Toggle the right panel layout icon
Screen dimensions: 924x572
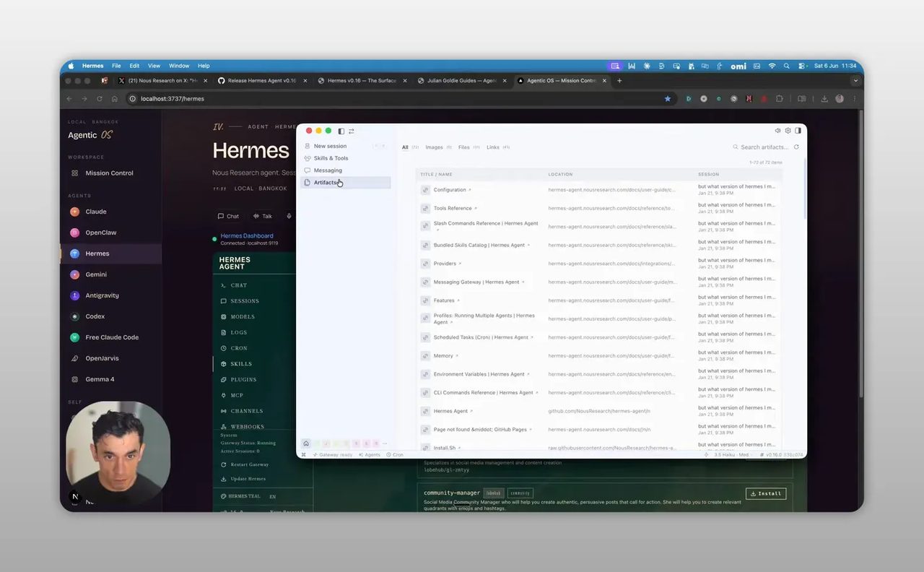[x=798, y=131]
